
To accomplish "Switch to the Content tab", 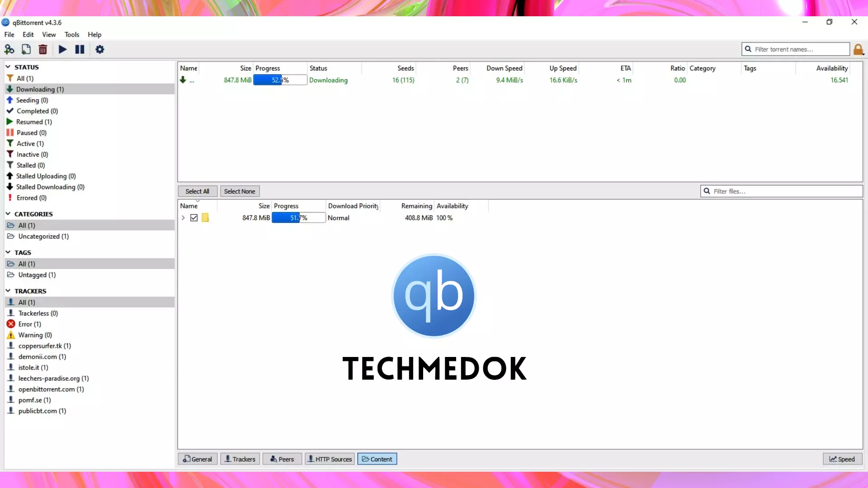I will point(377,459).
